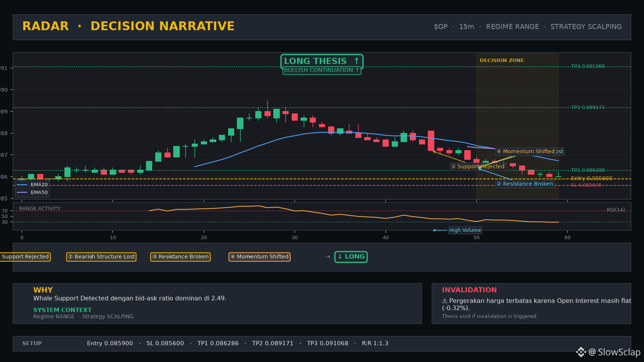This screenshot has width=644, height=362.
Task: Click 'Thesis void if invalidation is triggered' note
Action: (490, 316)
